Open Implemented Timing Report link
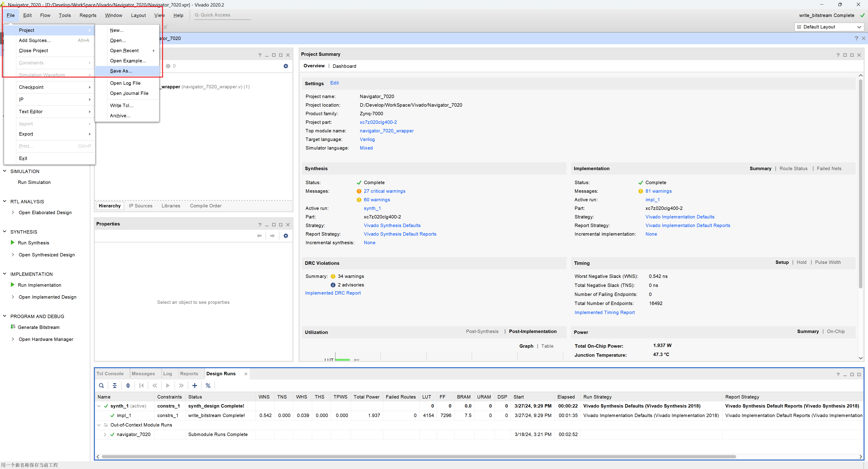This screenshot has width=868, height=469. pos(604,312)
